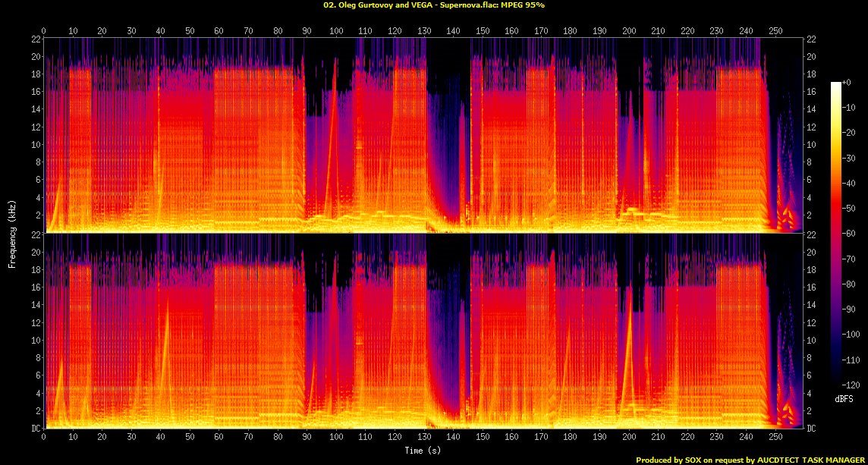Click the 50 mark on the top time axis
The image size is (868, 465).
(190, 30)
